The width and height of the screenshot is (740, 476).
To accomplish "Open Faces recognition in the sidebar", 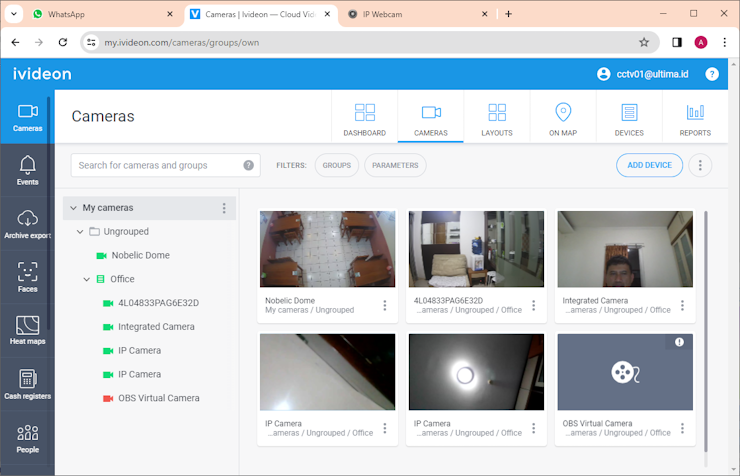I will coord(27,277).
